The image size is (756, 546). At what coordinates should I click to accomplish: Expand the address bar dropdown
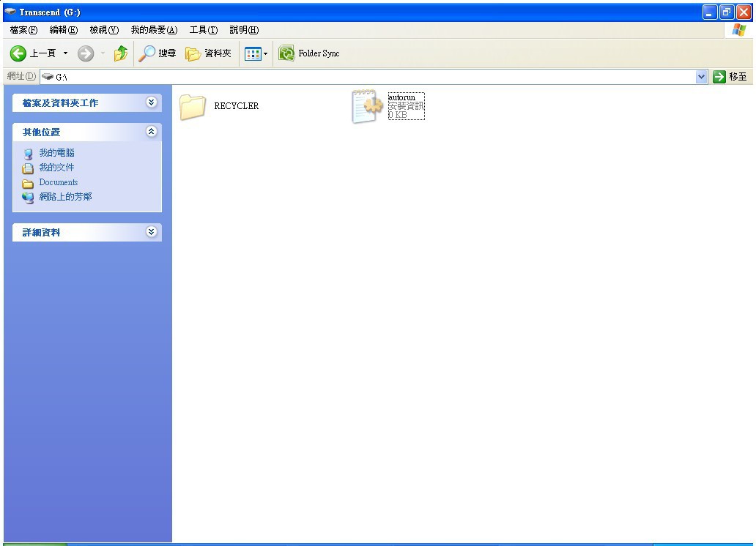[x=701, y=77]
